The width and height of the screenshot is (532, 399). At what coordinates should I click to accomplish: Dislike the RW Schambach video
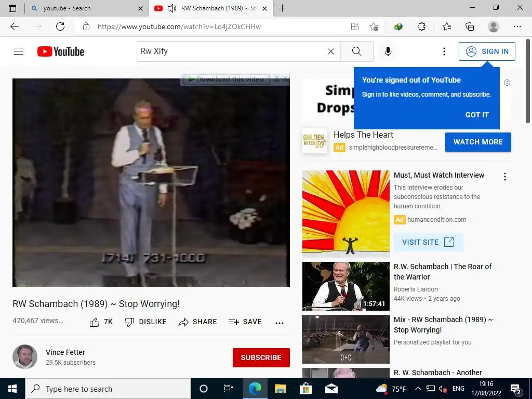pos(145,322)
